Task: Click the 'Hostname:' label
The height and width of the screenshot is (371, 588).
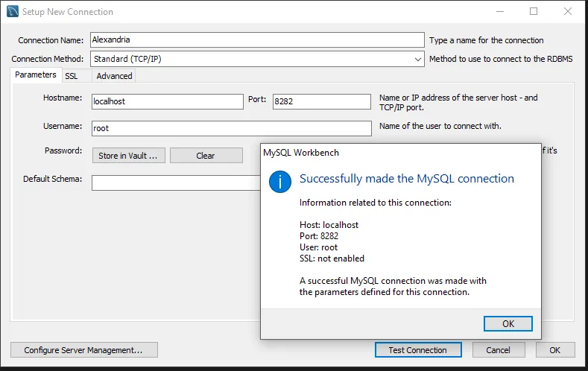Action: click(63, 98)
